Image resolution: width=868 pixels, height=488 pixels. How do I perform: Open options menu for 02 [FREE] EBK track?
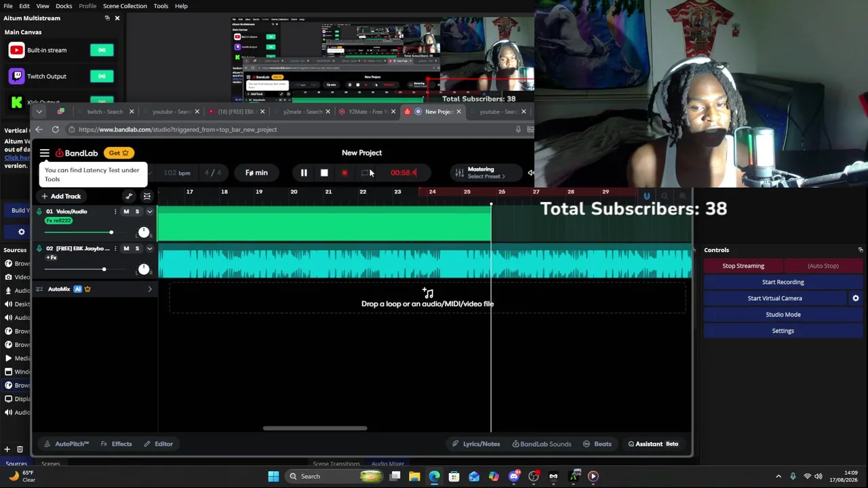pyautogui.click(x=115, y=249)
